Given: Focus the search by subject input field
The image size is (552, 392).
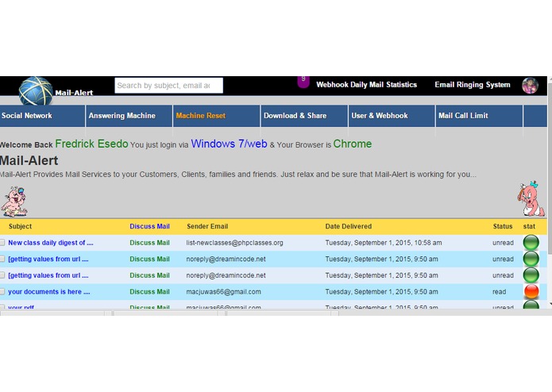Looking at the screenshot, I should (168, 86).
